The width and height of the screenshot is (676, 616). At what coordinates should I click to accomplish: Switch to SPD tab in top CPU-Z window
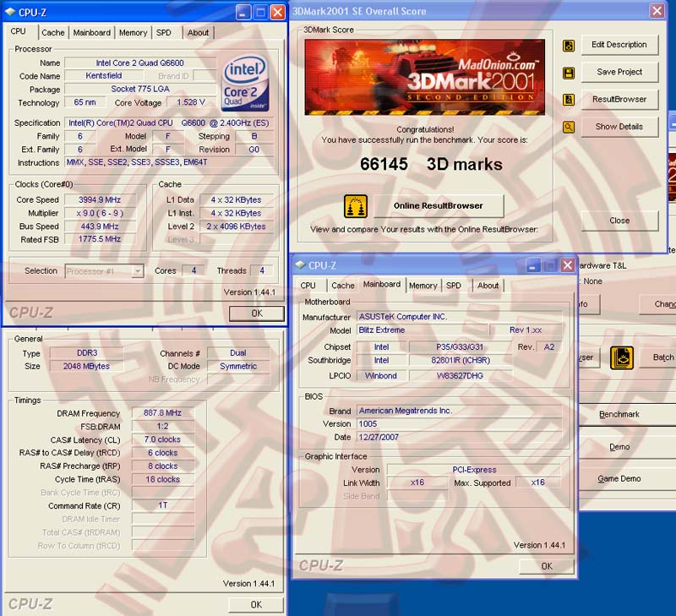[164, 33]
